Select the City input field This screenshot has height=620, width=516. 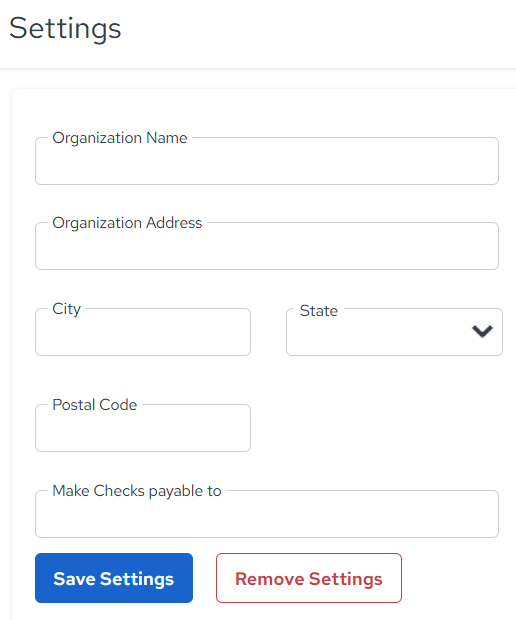click(x=143, y=332)
